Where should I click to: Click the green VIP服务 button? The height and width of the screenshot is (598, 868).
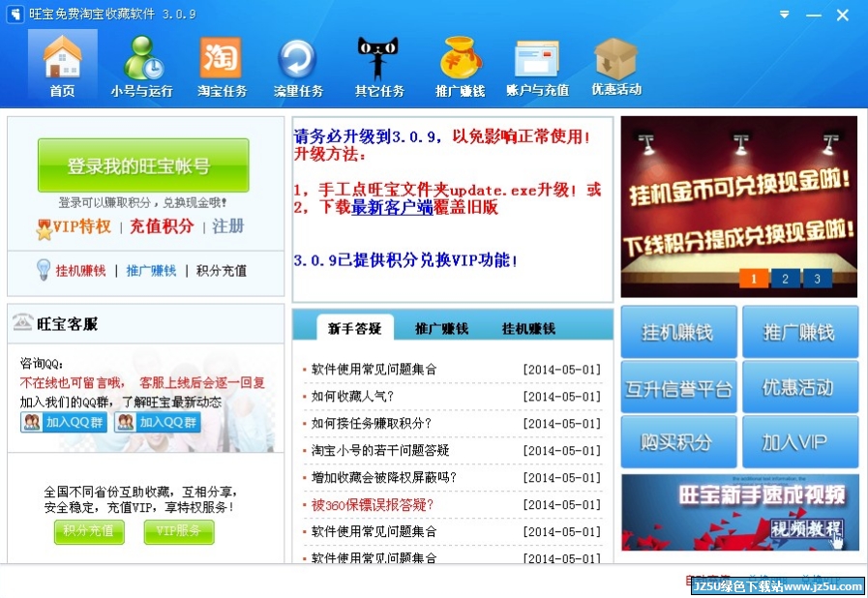point(179,531)
